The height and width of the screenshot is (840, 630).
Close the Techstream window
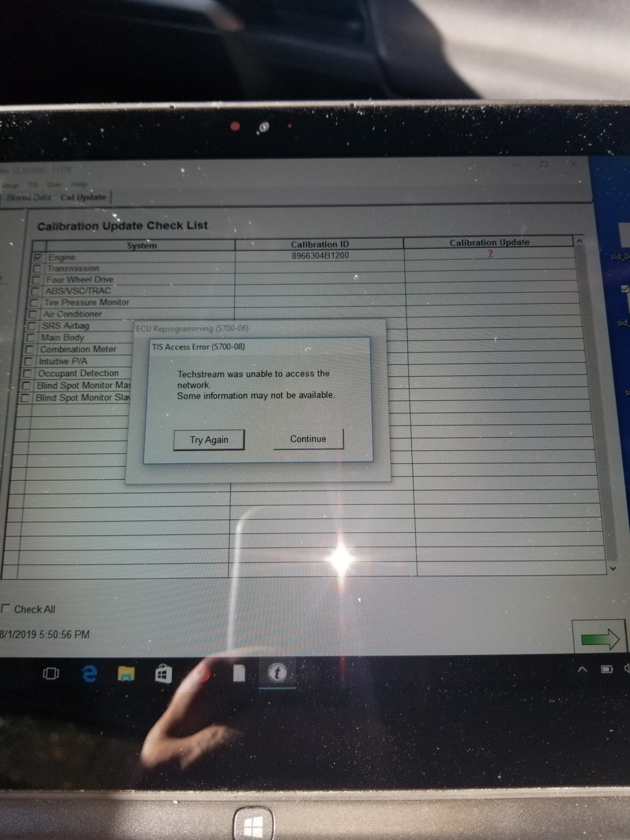(573, 164)
